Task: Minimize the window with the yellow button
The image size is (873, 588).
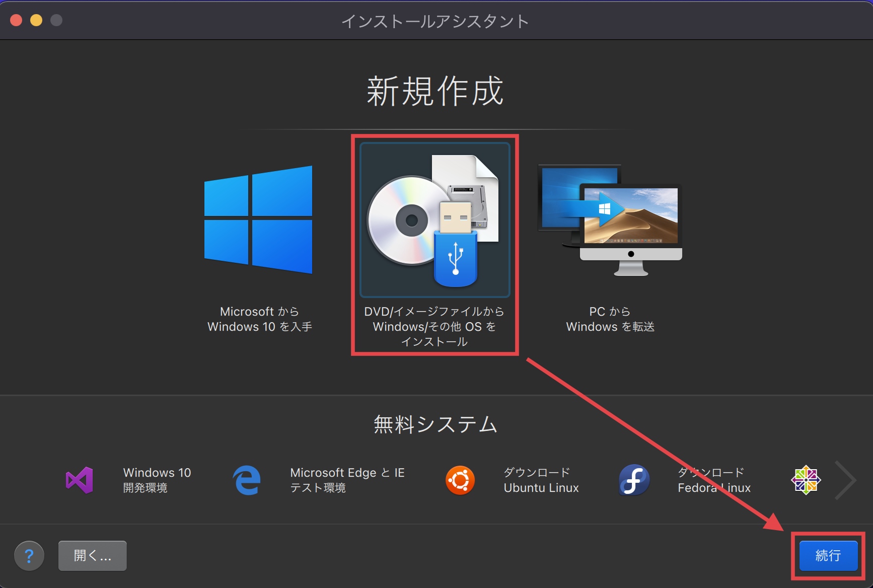Action: point(36,20)
